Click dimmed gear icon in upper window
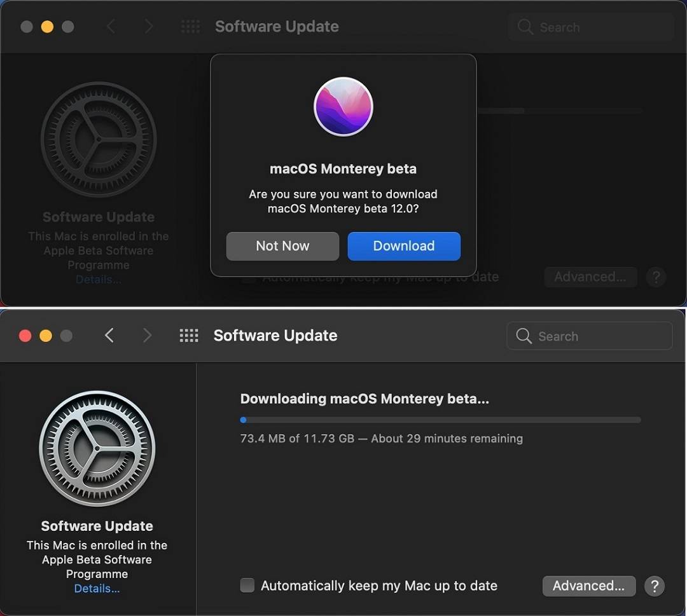 coord(99,139)
